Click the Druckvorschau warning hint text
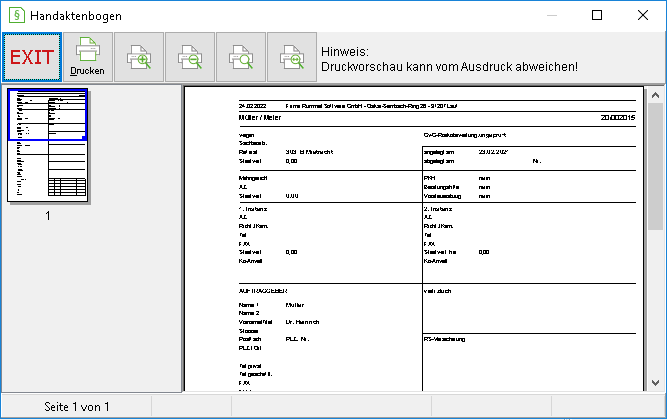Viewport: 668px width, 420px height. point(449,67)
